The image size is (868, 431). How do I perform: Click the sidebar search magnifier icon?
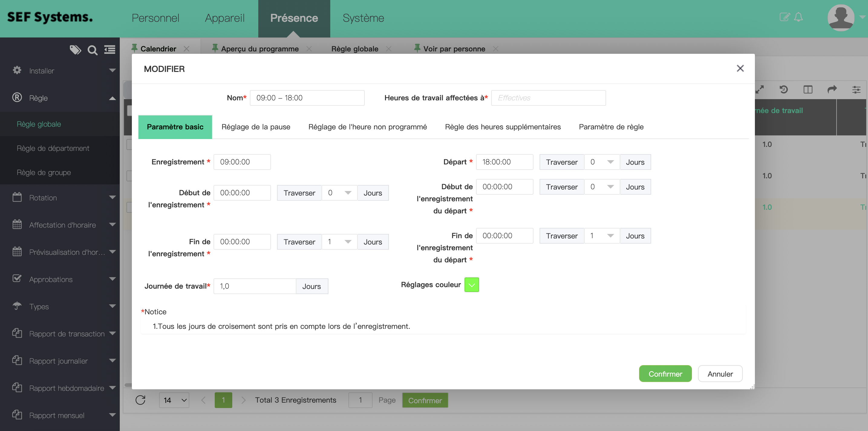pyautogui.click(x=92, y=50)
